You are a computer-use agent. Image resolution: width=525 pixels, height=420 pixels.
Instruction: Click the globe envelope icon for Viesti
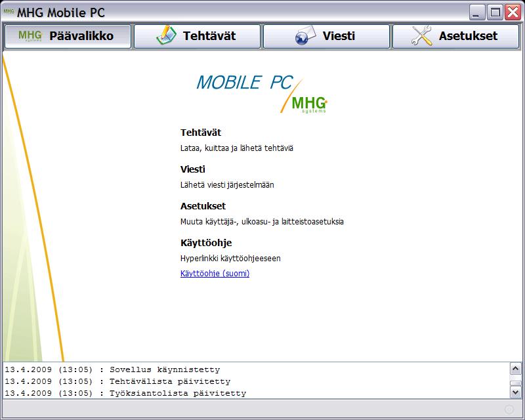pyautogui.click(x=305, y=35)
